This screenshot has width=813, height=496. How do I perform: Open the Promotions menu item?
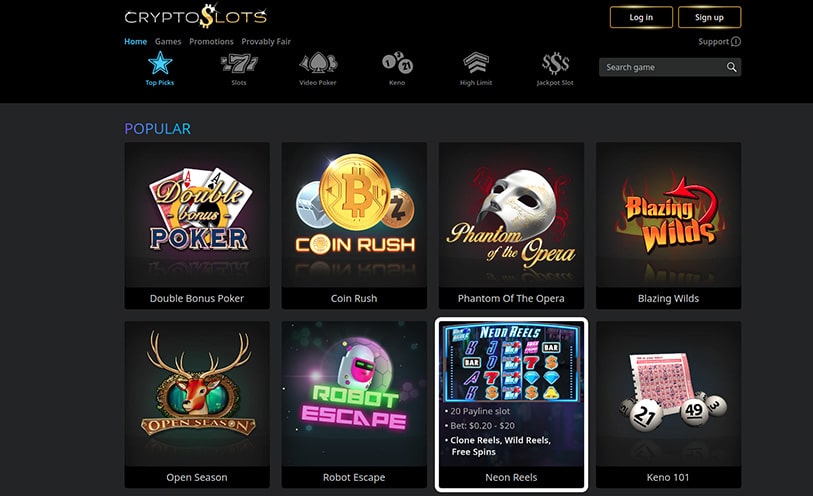[x=211, y=41]
